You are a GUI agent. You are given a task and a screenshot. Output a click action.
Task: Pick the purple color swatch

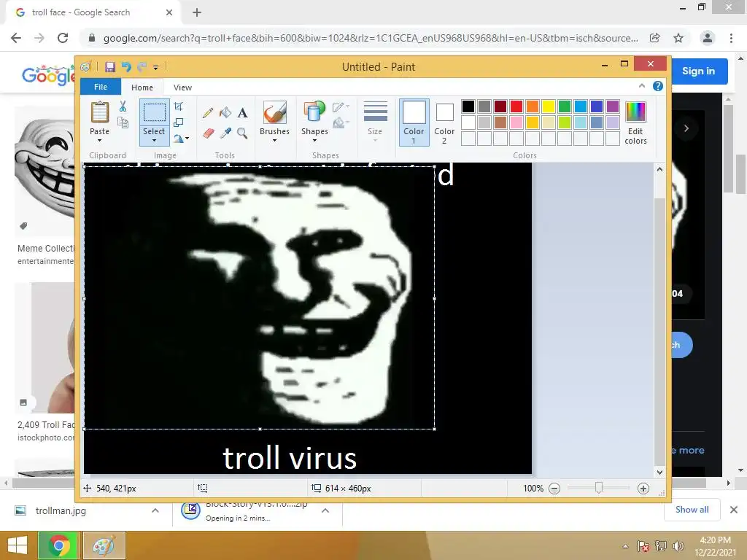coord(613,106)
